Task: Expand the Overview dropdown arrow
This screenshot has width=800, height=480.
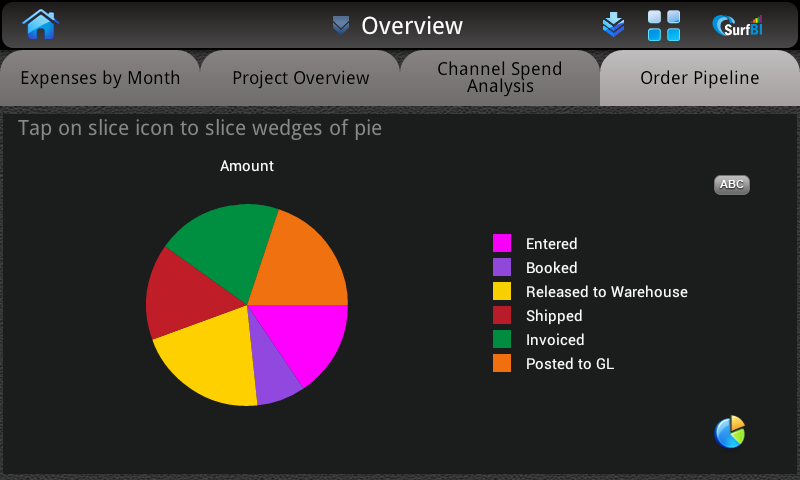Action: [341, 25]
